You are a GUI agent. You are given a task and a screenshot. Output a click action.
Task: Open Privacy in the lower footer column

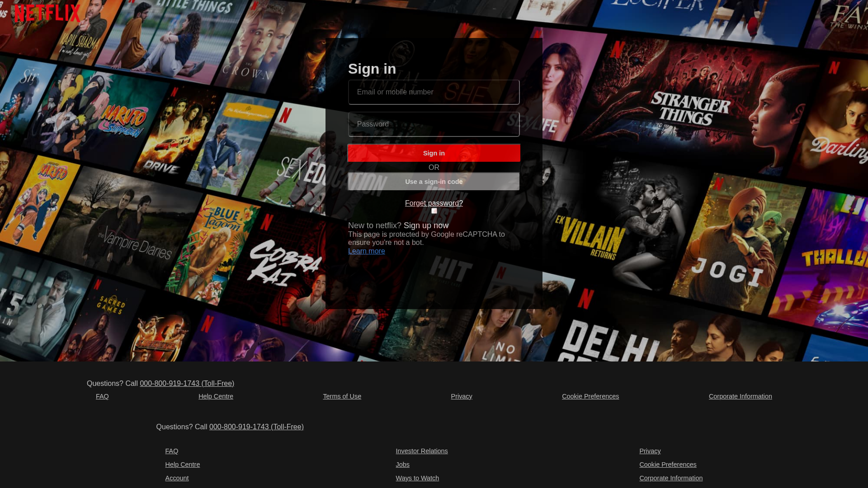tap(650, 451)
